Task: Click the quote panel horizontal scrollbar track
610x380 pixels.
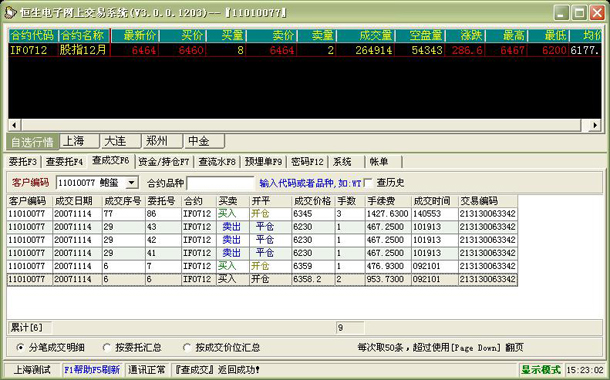Action: pos(301,125)
